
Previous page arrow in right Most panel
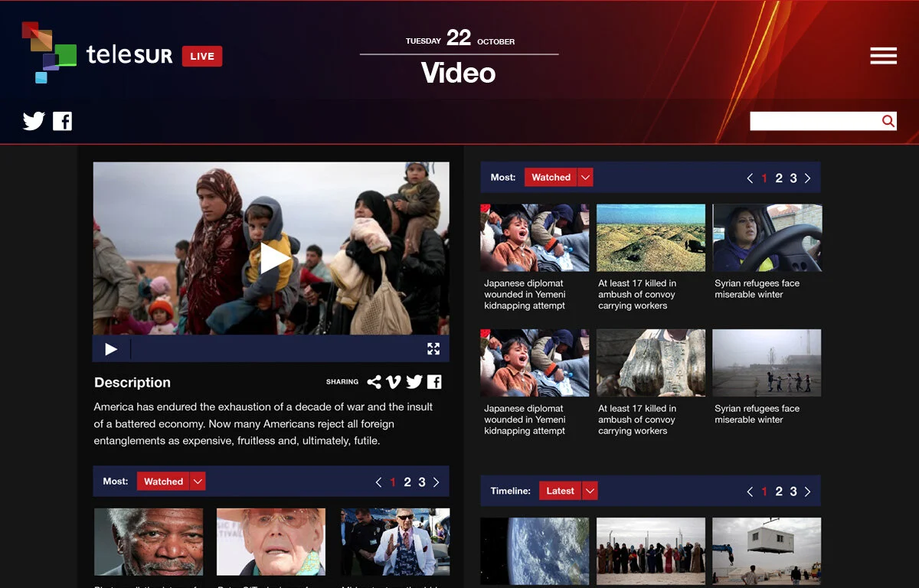(x=750, y=178)
